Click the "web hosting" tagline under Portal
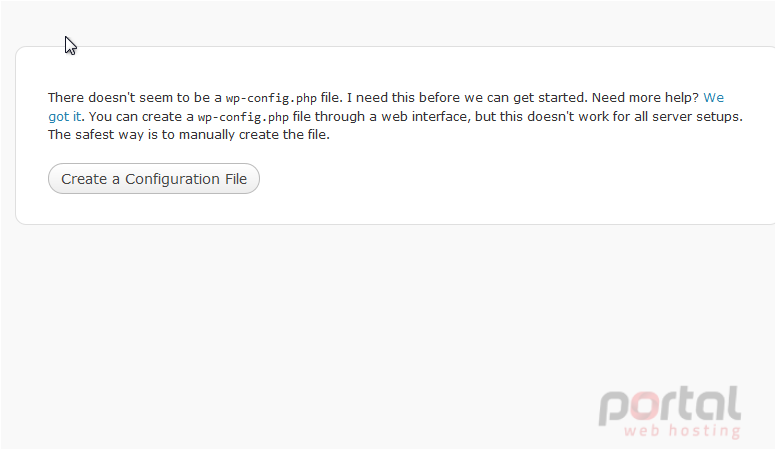This screenshot has width=776, height=450. pyautogui.click(x=682, y=431)
